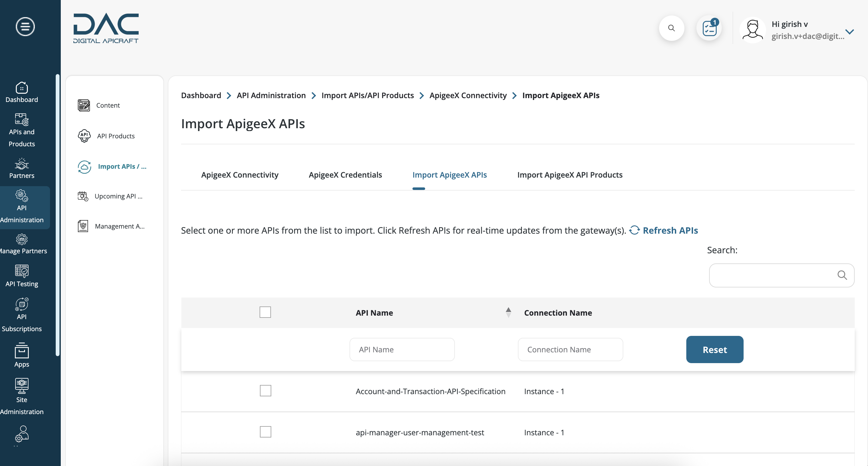
Task: Open Apps in the sidebar
Action: pyautogui.click(x=22, y=355)
